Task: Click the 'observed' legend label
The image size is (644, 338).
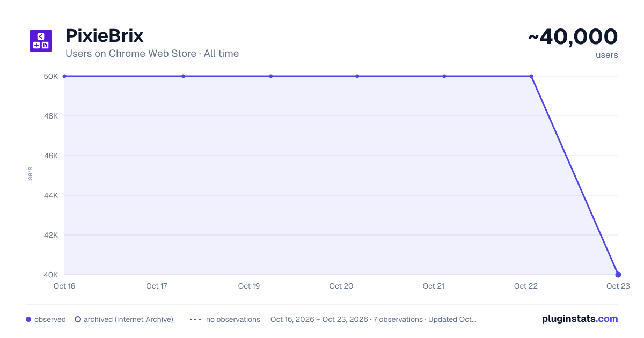Action: pos(50,319)
